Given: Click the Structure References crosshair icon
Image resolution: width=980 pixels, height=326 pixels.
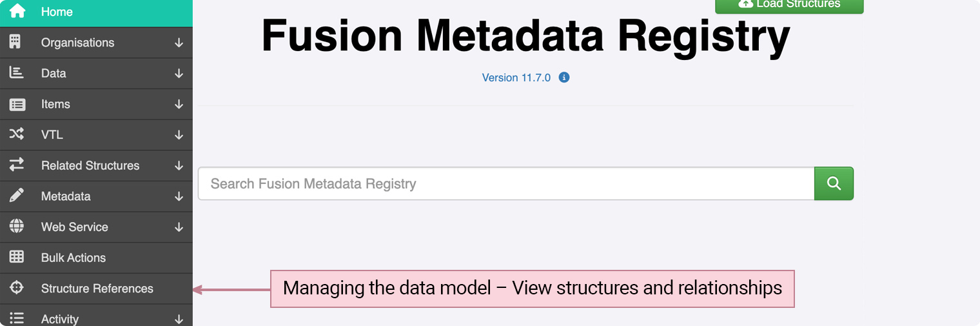Looking at the screenshot, I should tap(16, 288).
